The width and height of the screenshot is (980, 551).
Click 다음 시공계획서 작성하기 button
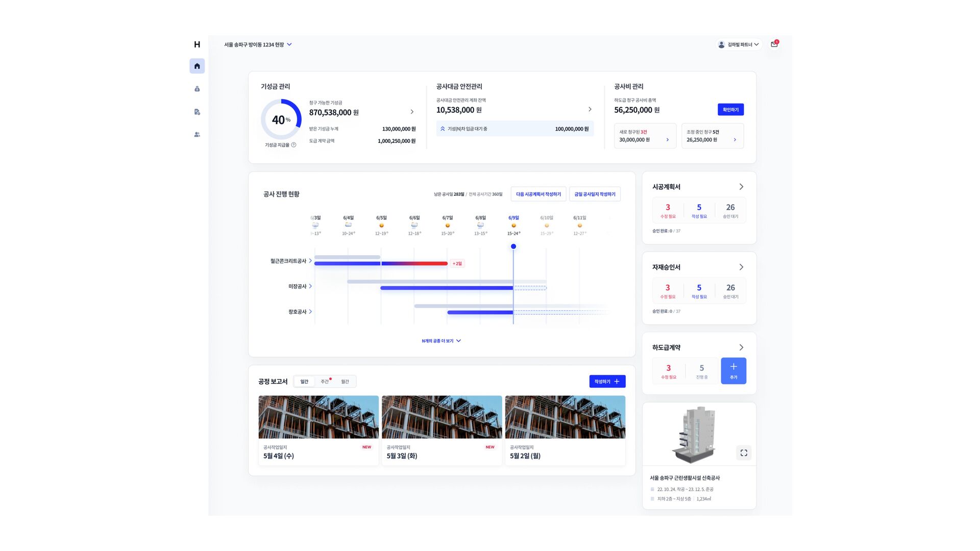pos(538,194)
